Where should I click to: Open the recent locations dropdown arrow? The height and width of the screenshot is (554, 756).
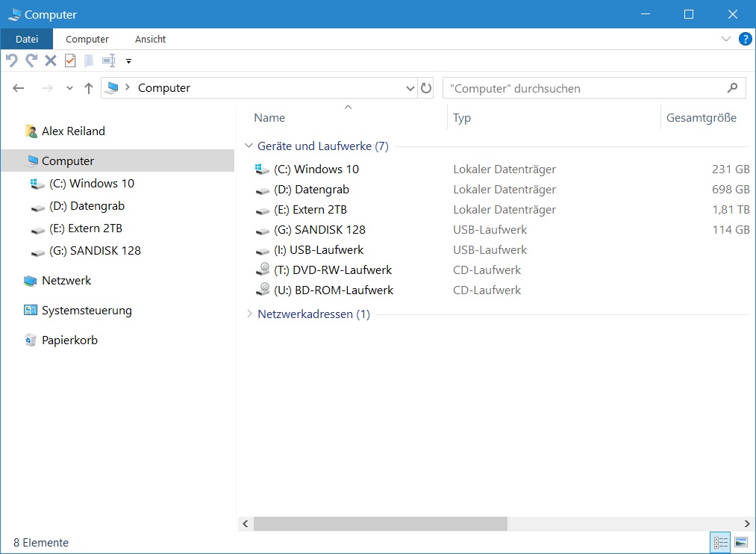tap(70, 88)
